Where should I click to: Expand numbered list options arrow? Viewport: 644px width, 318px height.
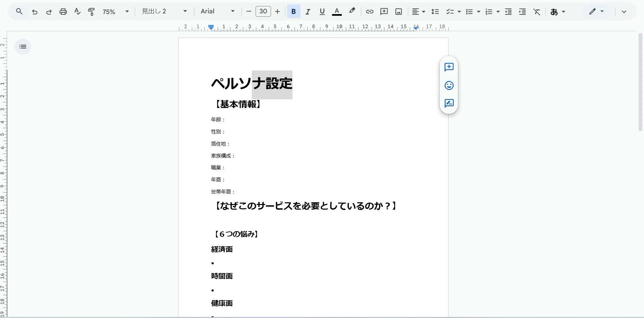pos(498,12)
